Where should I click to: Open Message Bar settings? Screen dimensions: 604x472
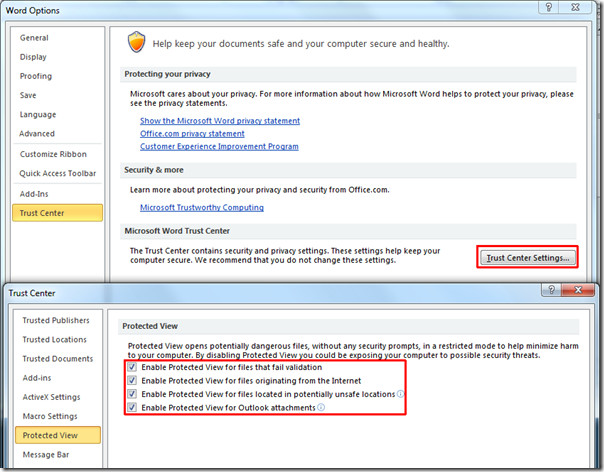pos(58,455)
